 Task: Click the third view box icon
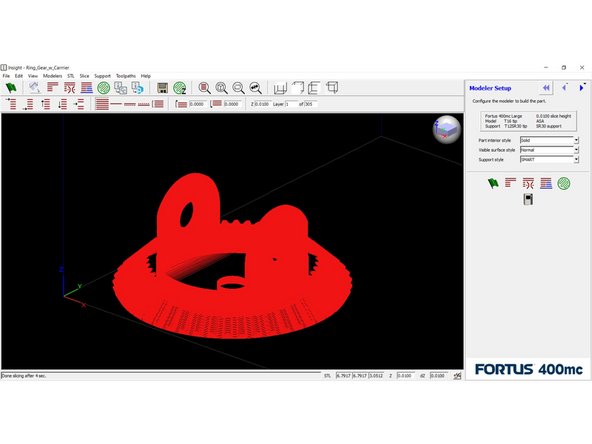tap(314, 88)
